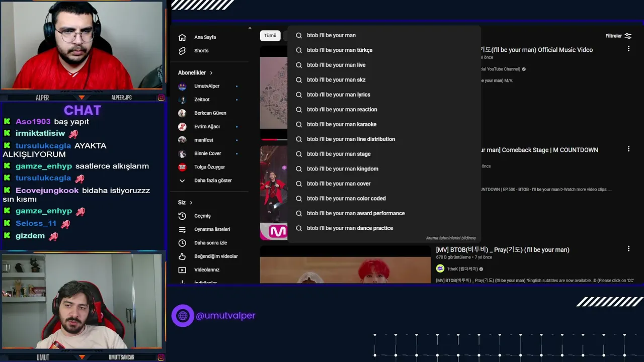Image resolution: width=644 pixels, height=362 pixels.
Task: Open the Beğendiğim videolar thumbs-up icon
Action: click(182, 256)
